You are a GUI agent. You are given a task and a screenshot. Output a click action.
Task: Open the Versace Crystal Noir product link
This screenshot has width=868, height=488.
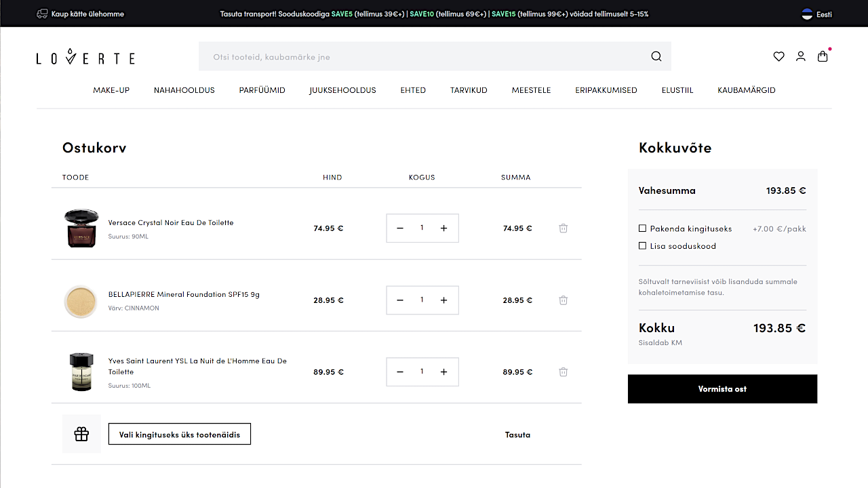pos(171,223)
